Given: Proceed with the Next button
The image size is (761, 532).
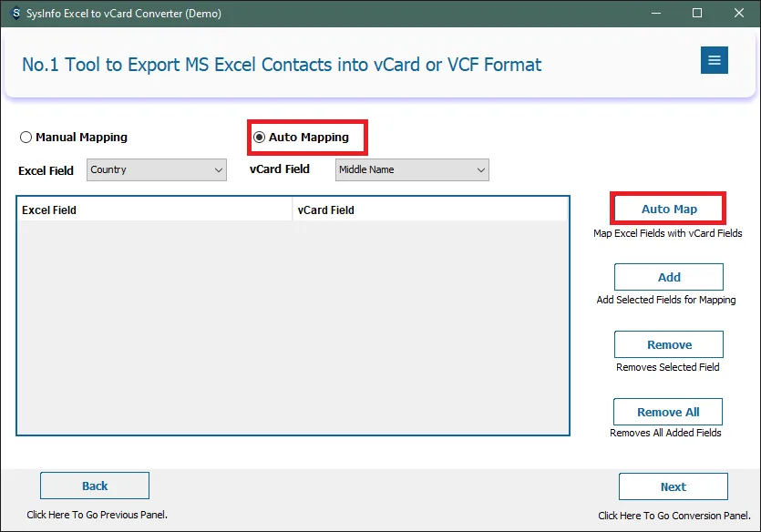Looking at the screenshot, I should tap(674, 486).
